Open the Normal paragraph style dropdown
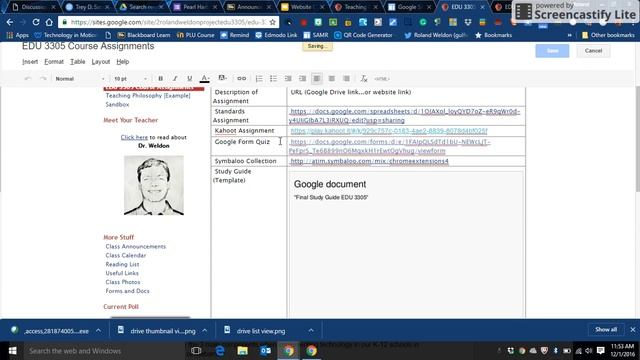This screenshot has height=360, width=640. click(80, 78)
